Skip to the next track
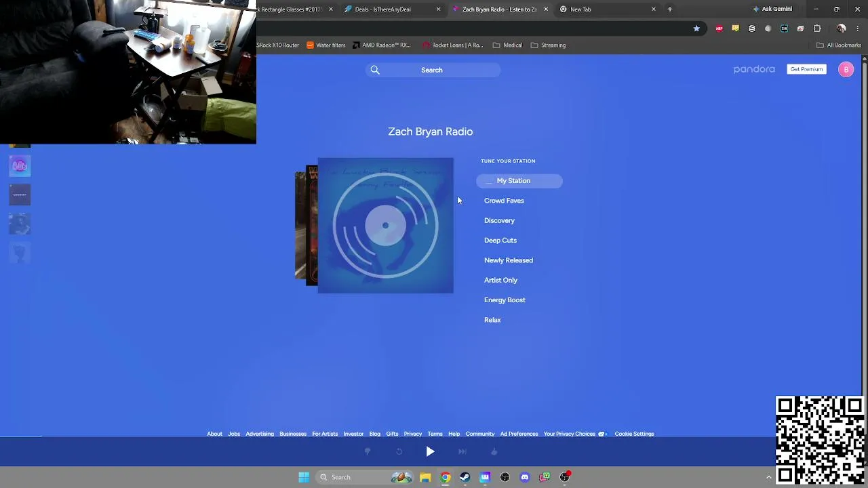The height and width of the screenshot is (488, 868). (x=462, y=451)
